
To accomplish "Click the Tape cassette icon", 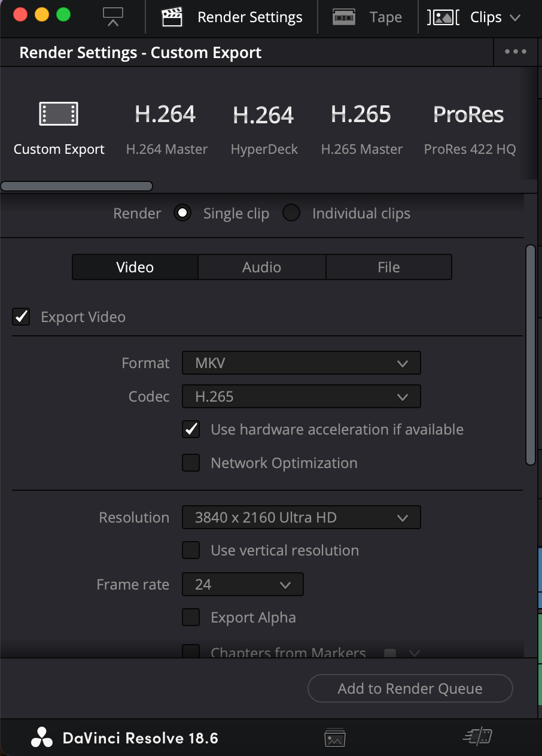I will (x=344, y=17).
